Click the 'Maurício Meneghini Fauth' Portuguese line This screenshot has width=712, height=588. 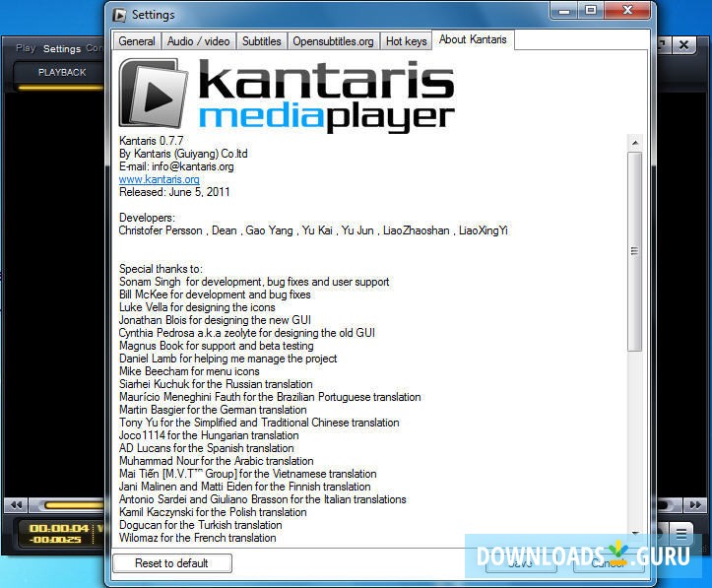pyautogui.click(x=270, y=397)
